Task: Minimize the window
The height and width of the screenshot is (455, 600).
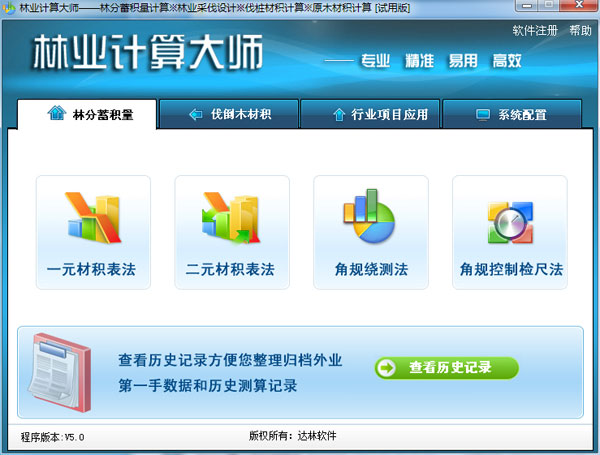Action: (x=528, y=6)
